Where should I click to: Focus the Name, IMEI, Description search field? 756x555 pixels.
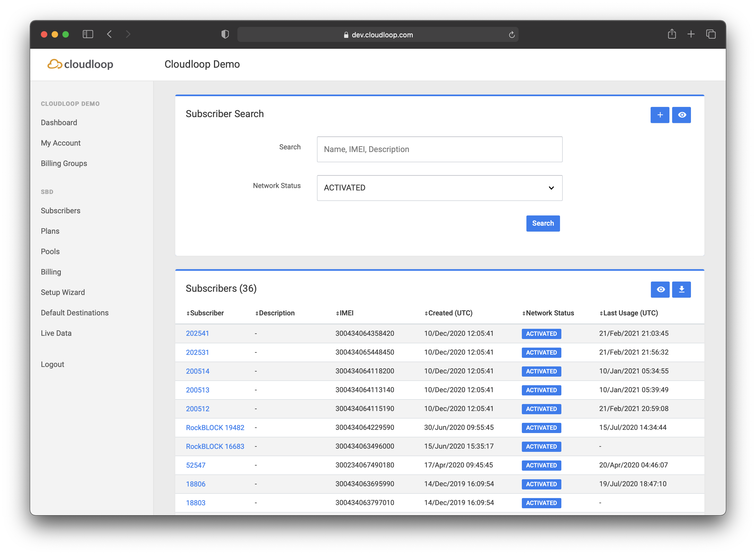[439, 149]
